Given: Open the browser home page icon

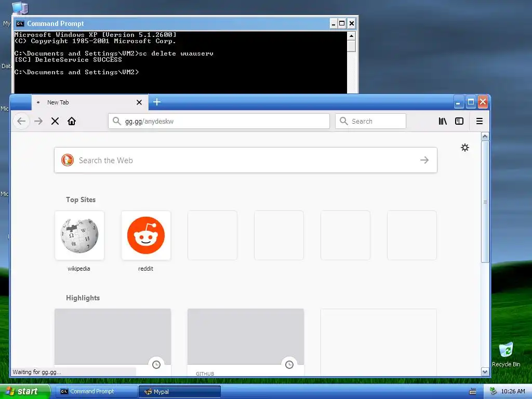Looking at the screenshot, I should 72,121.
